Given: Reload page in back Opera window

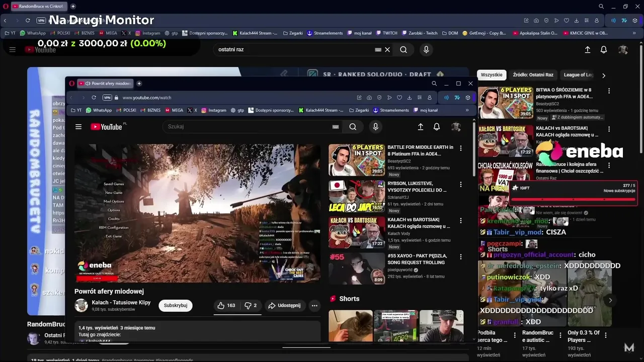Looking at the screenshot, I should point(28,21).
